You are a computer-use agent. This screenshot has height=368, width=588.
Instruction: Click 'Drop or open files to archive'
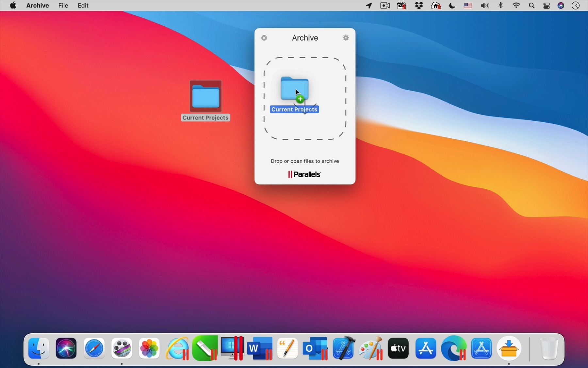tap(305, 161)
